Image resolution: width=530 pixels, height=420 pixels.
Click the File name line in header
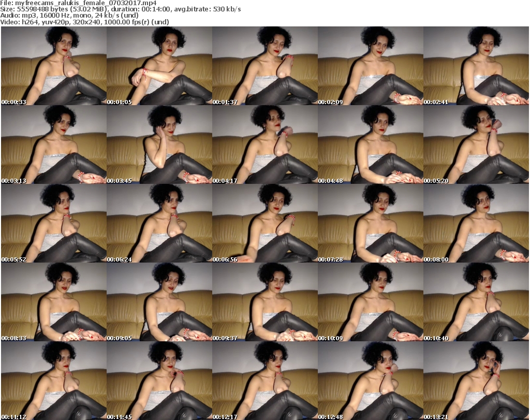point(79,3)
